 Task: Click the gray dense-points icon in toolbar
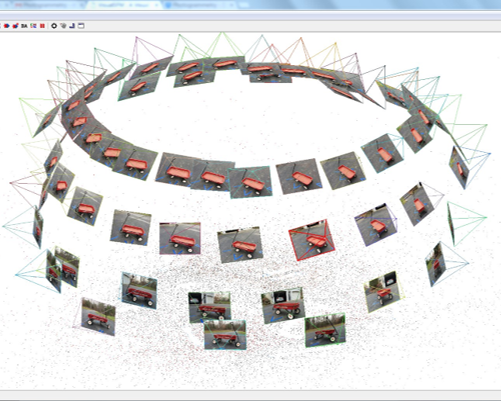(x=63, y=26)
